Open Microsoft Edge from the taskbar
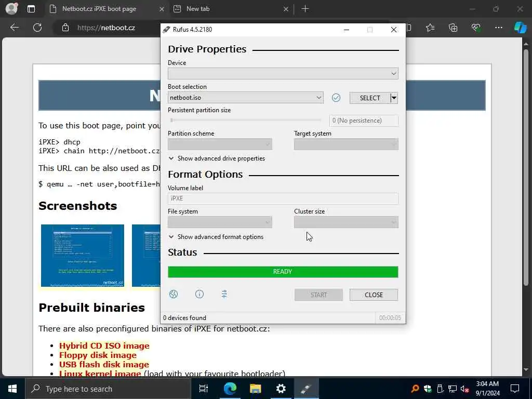 pos(230,389)
